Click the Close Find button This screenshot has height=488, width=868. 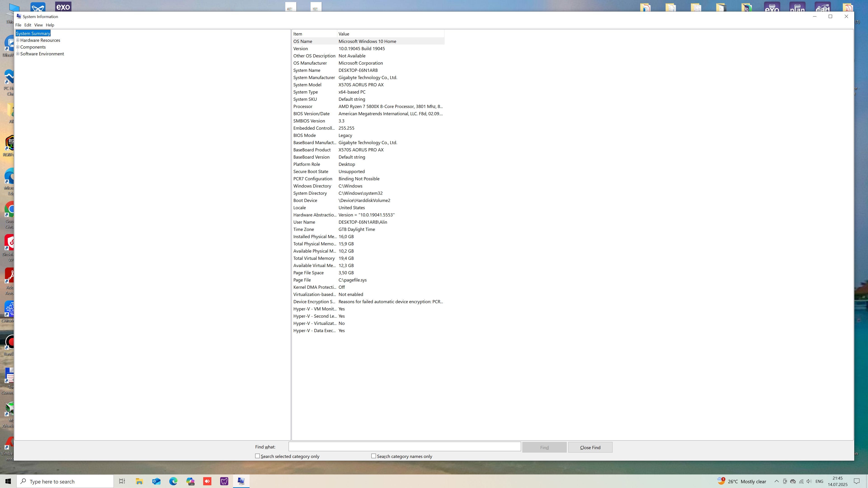(590, 448)
